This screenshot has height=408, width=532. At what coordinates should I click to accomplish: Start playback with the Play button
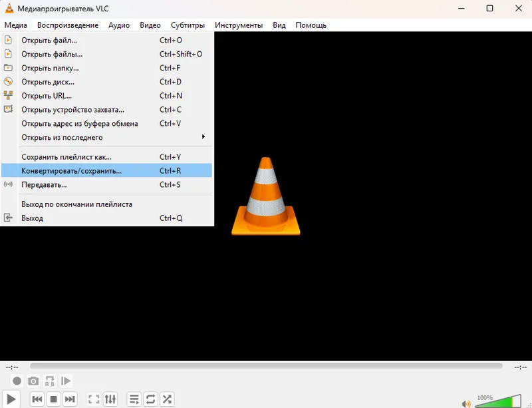(11, 399)
